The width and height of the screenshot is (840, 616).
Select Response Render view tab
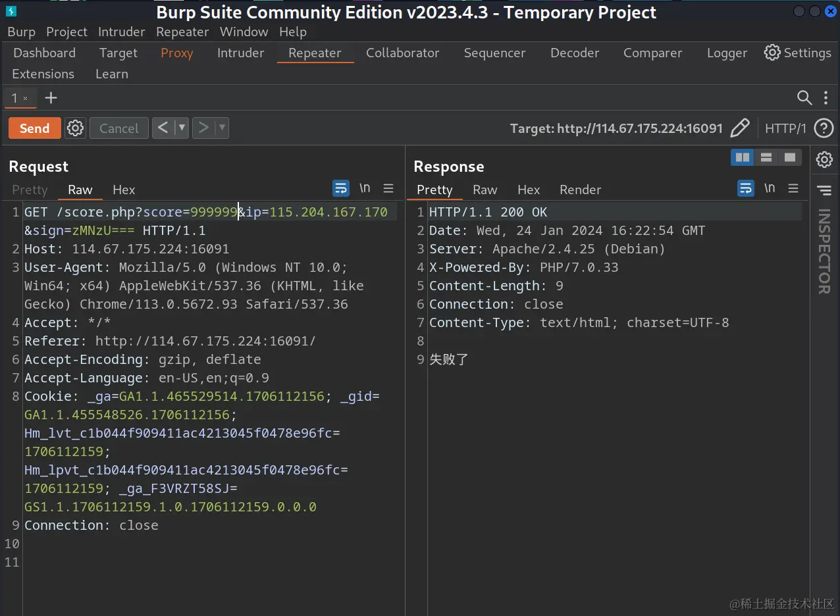point(580,190)
